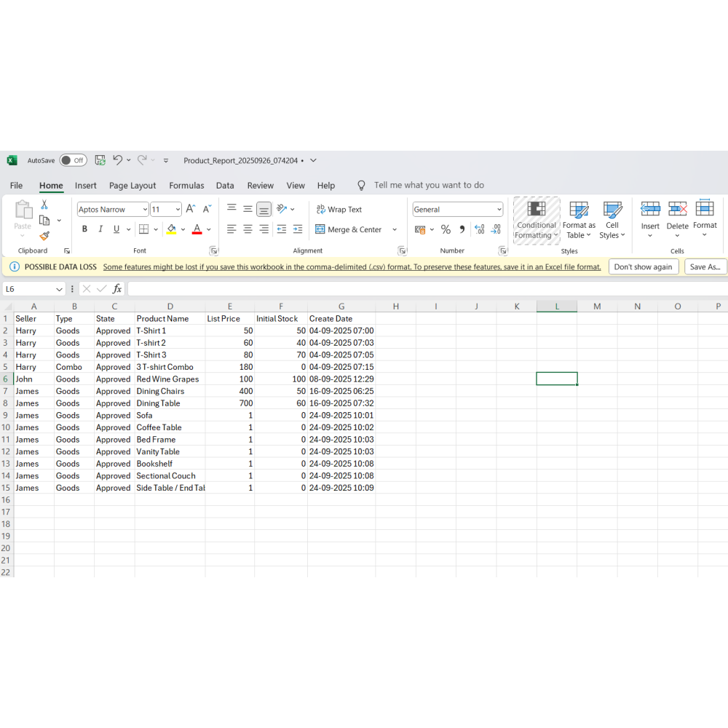Click the Don't show again button
This screenshot has width=728, height=728.
643,267
